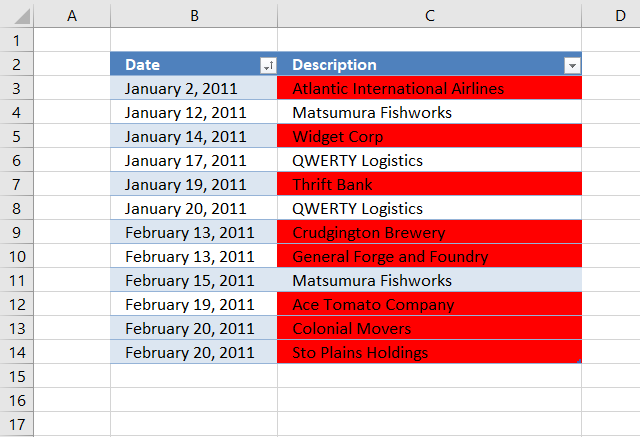Screen dimensions: 640x437
Task: Select column A header
Action: 72,16
